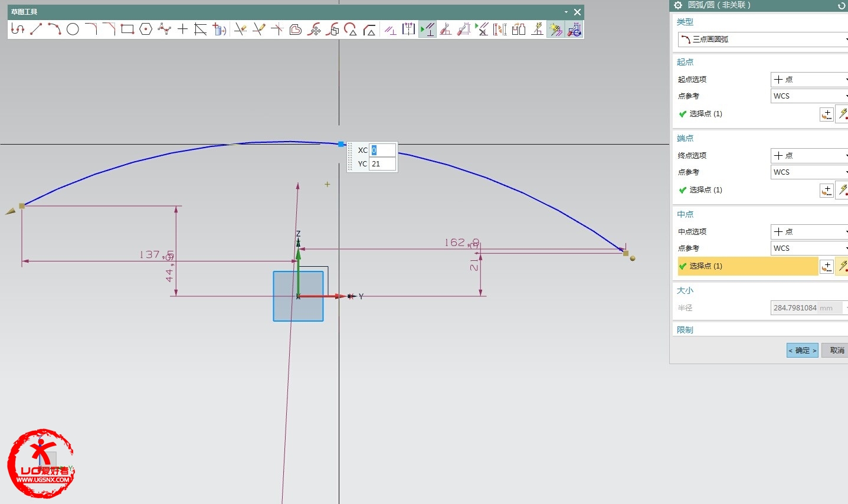
Task: Open start point reference WCS dropdown
Action: pyautogui.click(x=809, y=96)
